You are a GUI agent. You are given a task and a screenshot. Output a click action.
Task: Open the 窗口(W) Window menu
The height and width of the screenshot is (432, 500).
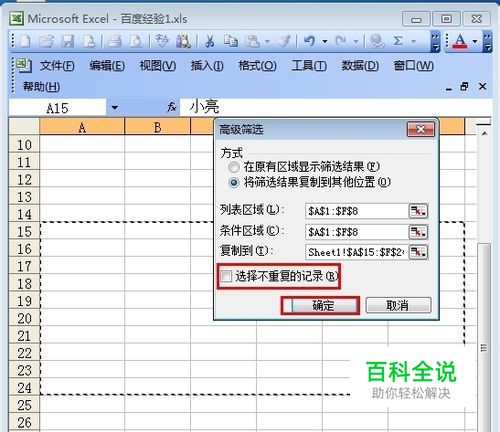[414, 65]
